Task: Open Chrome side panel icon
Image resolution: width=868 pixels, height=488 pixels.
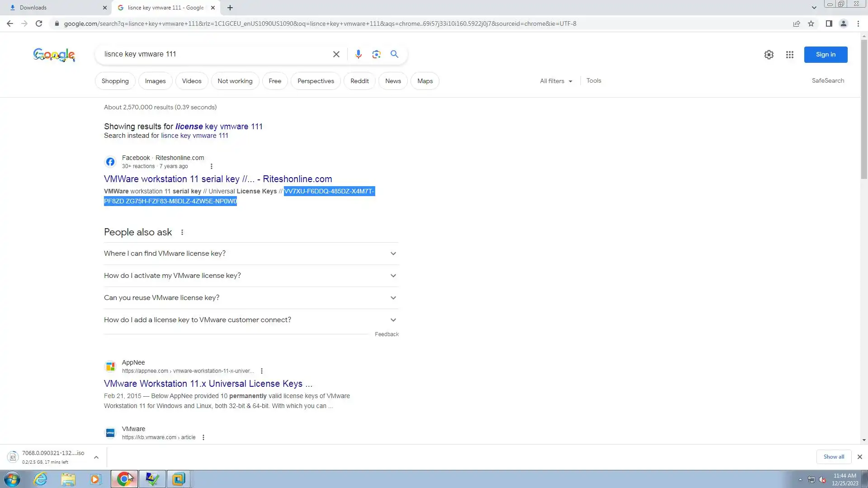Action: click(829, 23)
